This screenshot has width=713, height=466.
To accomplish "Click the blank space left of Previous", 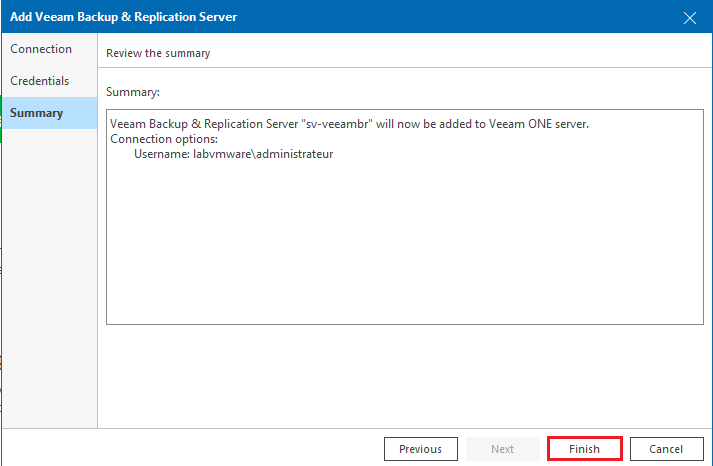I will click(193, 448).
